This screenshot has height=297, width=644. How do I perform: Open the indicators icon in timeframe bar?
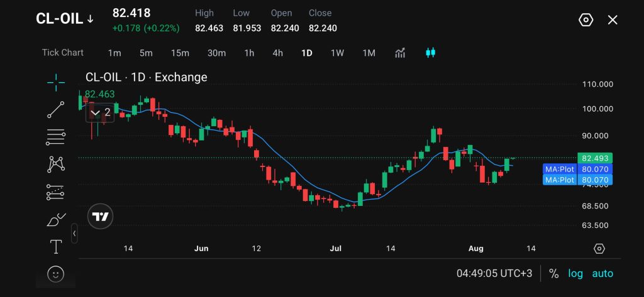(400, 53)
